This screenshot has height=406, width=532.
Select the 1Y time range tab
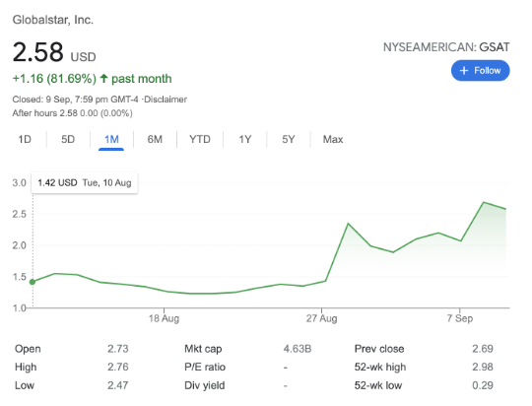tap(245, 140)
